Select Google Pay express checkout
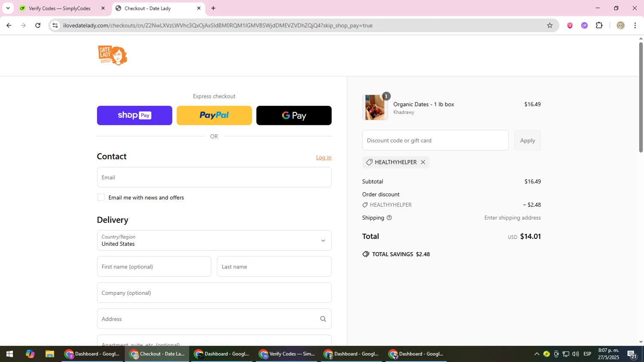The height and width of the screenshot is (362, 644). pos(294,115)
